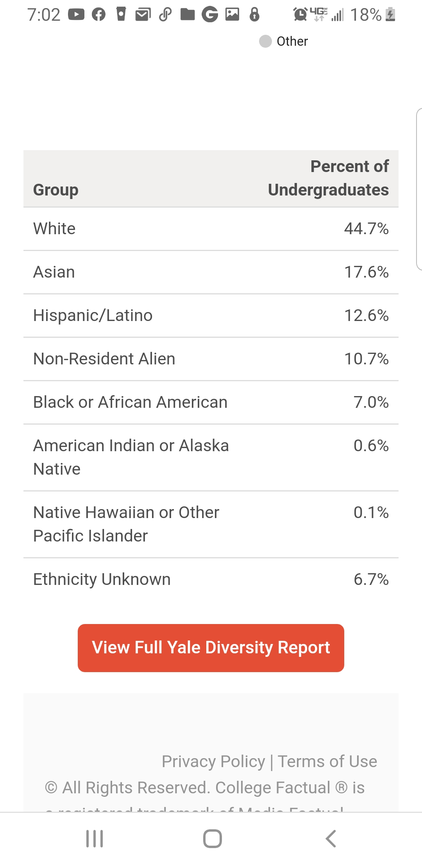Select the Hispanic/Latino table row
This screenshot has width=422, height=868.
[x=211, y=316]
